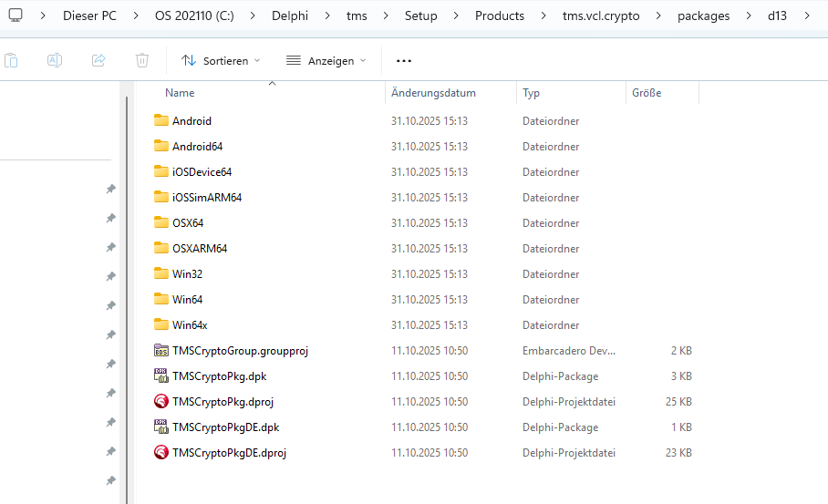Click the This PC monitor icon in address bar
828x504 pixels.
(x=16, y=15)
